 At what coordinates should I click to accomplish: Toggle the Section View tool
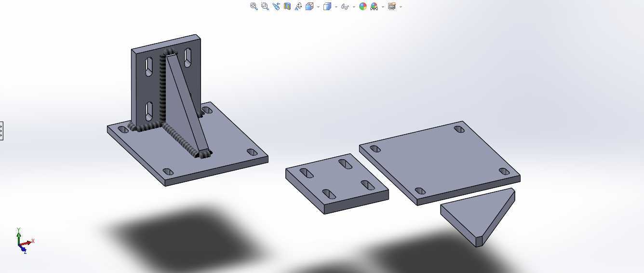click(287, 6)
